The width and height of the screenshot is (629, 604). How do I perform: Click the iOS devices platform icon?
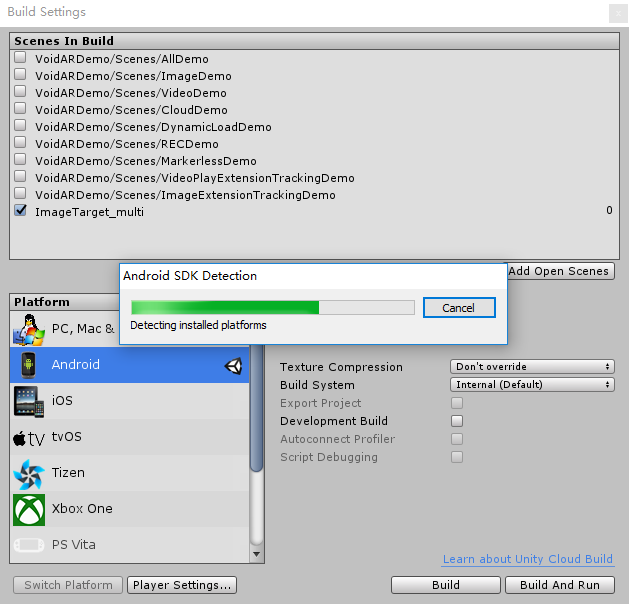[28, 401]
